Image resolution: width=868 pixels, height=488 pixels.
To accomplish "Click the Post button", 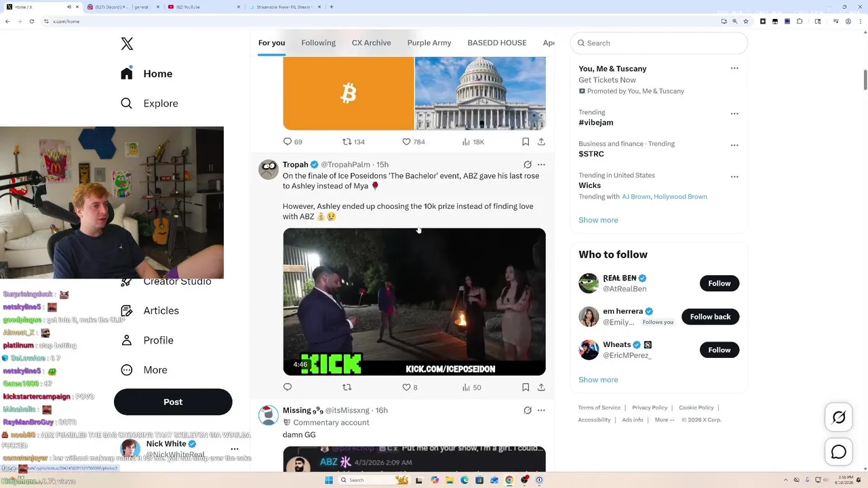I will (173, 402).
